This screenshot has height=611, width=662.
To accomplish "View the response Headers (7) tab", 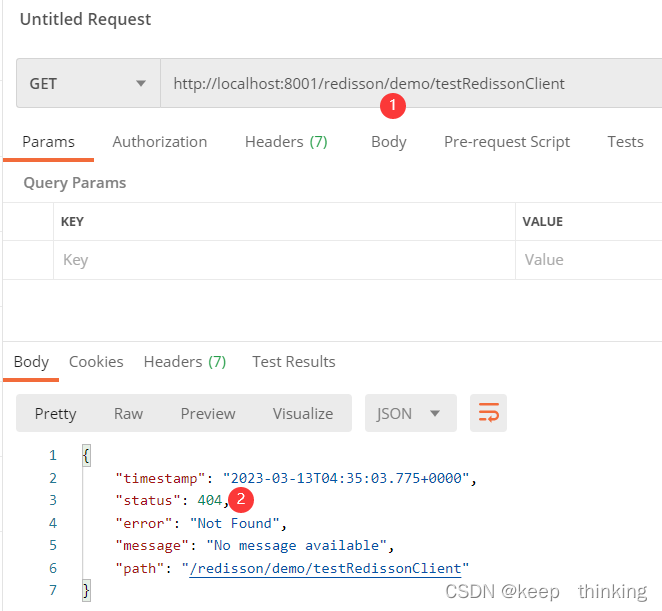I will pyautogui.click(x=185, y=362).
